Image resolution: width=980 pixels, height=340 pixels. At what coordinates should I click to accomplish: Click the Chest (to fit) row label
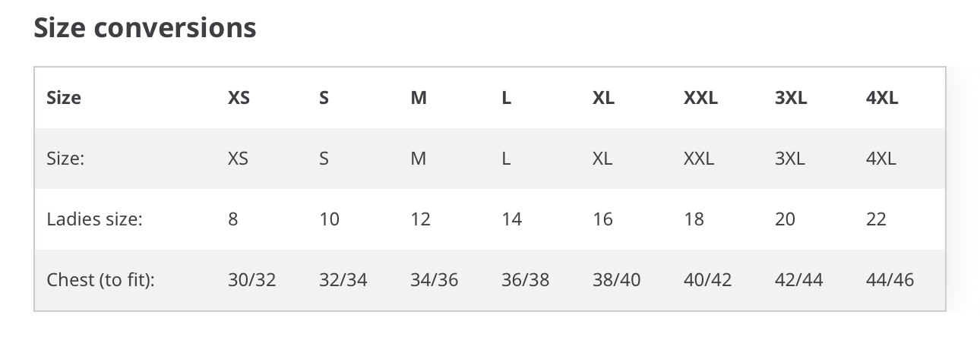(101, 280)
